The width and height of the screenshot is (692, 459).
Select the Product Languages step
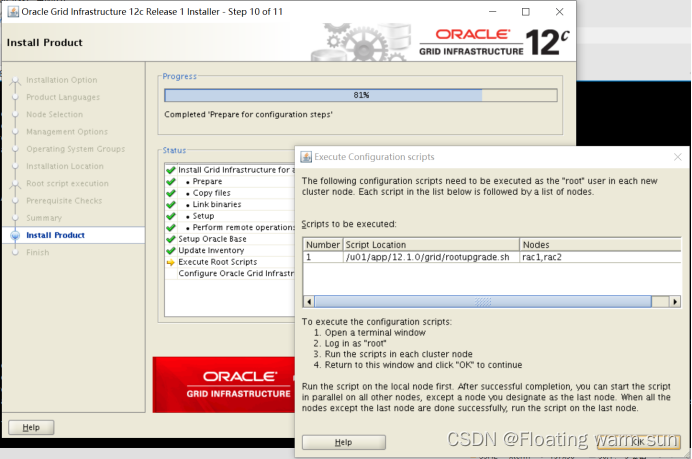point(63,97)
